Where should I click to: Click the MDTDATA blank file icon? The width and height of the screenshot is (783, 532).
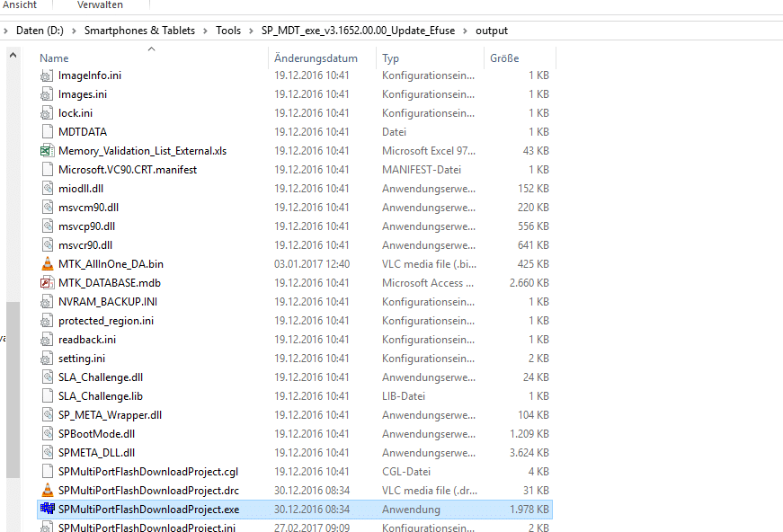click(47, 132)
